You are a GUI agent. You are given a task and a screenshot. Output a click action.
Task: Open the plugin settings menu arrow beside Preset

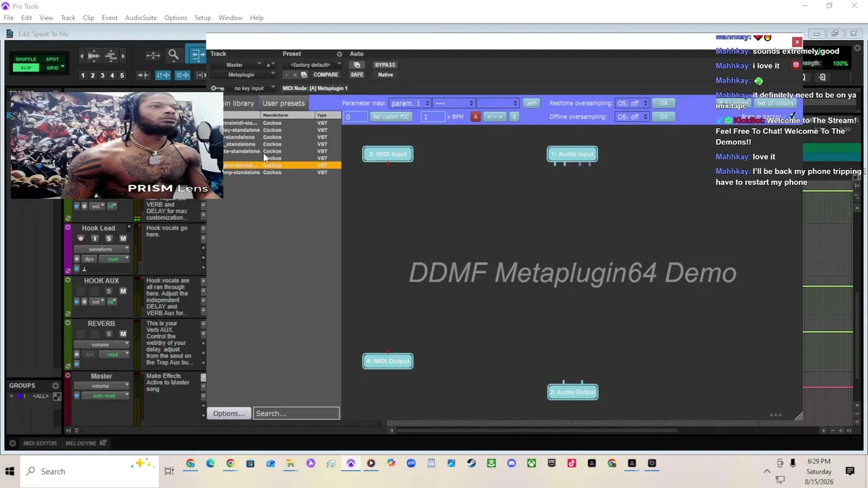(339, 54)
